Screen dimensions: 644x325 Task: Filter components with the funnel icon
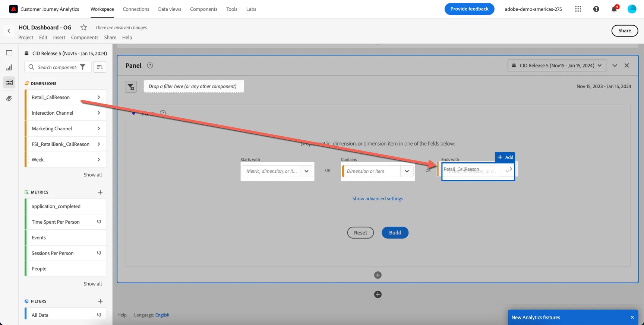pyautogui.click(x=83, y=67)
